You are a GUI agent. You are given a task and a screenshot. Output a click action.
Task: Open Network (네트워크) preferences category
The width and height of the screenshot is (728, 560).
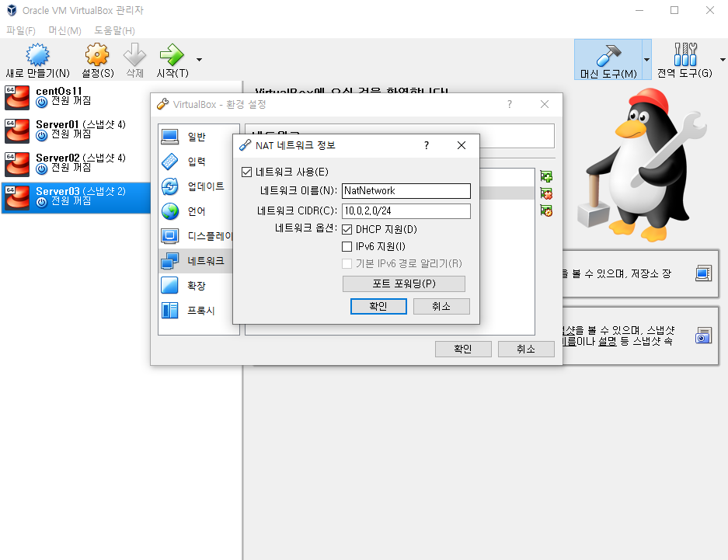(196, 261)
